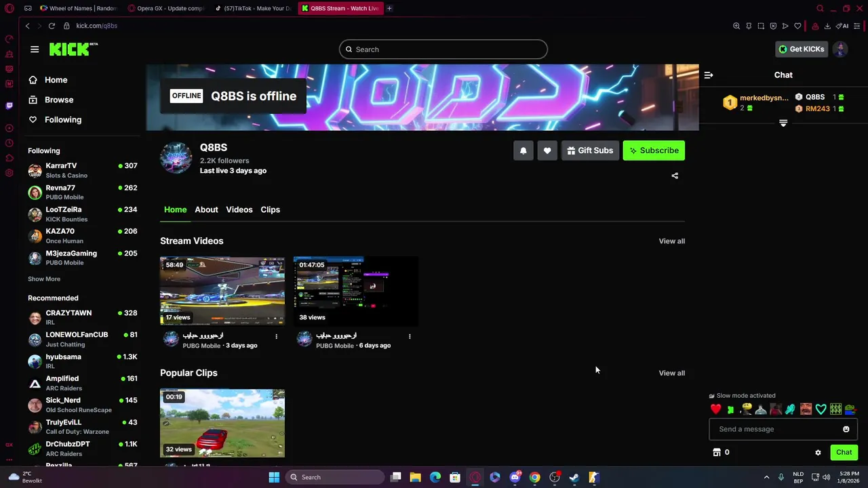This screenshot has width=868, height=488.
Task: Open the Kick hamburger menu
Action: [x=35, y=49]
